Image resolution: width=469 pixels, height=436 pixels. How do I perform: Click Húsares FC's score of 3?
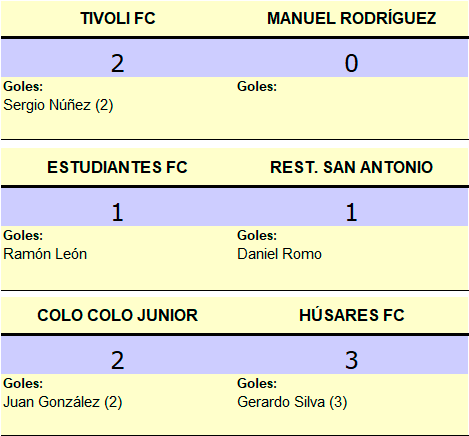point(351,360)
